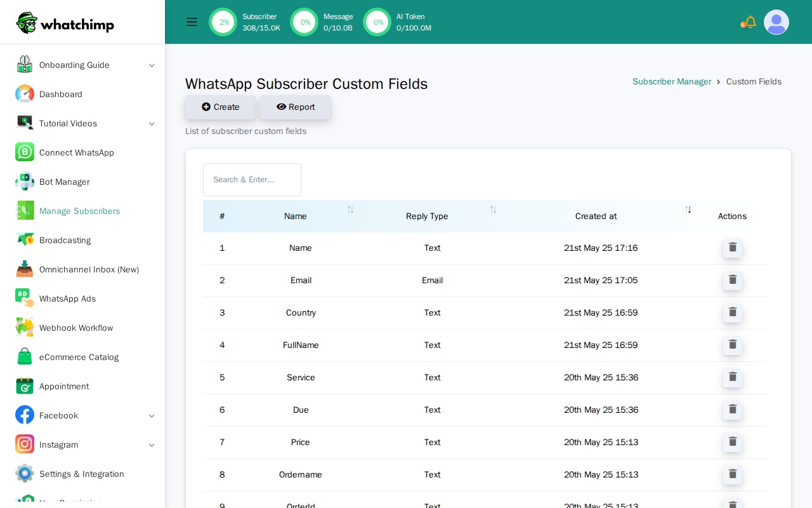Click the Broadcasting megaphone icon
Screen dimensions: 812x508
click(x=25, y=240)
